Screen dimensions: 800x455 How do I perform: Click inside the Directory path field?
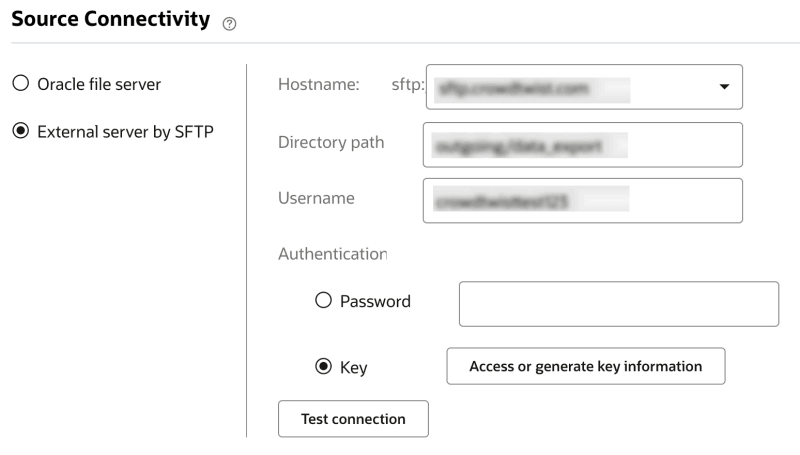point(582,145)
